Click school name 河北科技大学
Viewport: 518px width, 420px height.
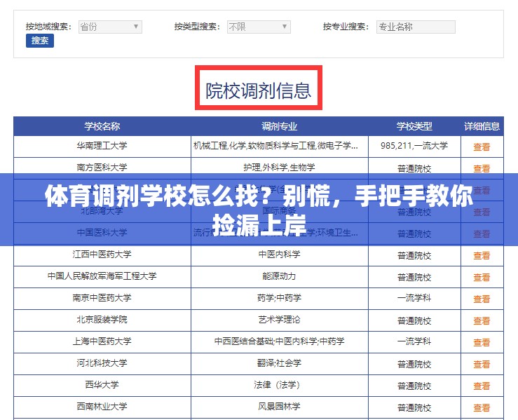[x=102, y=363]
